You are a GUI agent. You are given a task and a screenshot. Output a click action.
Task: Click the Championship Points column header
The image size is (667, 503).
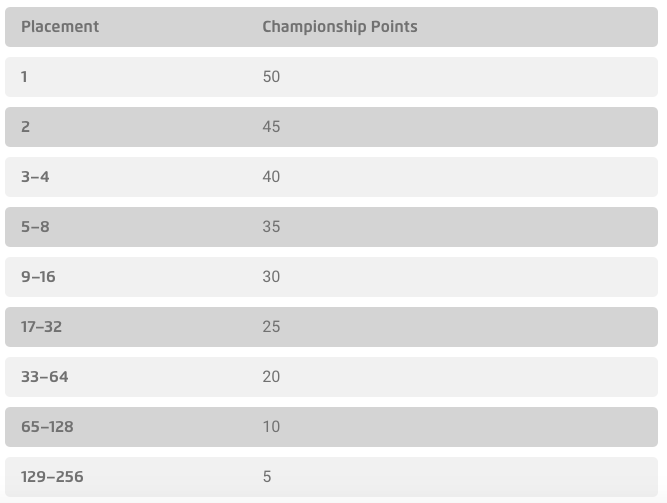[x=340, y=27]
